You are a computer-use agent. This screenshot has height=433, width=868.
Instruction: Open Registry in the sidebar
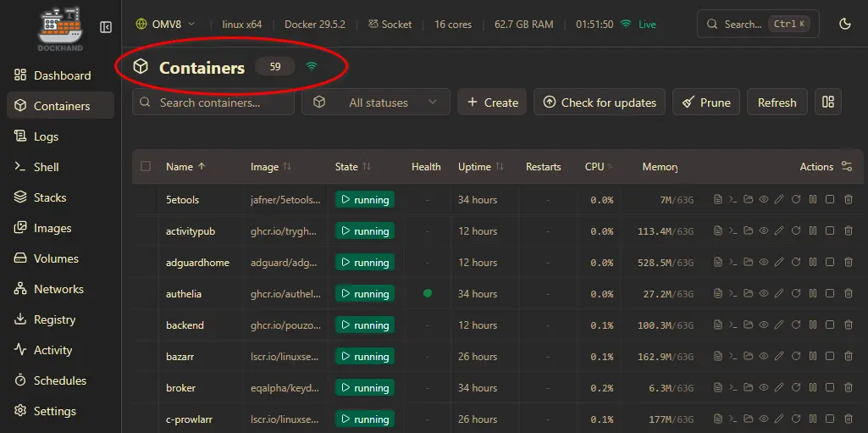[x=60, y=319]
